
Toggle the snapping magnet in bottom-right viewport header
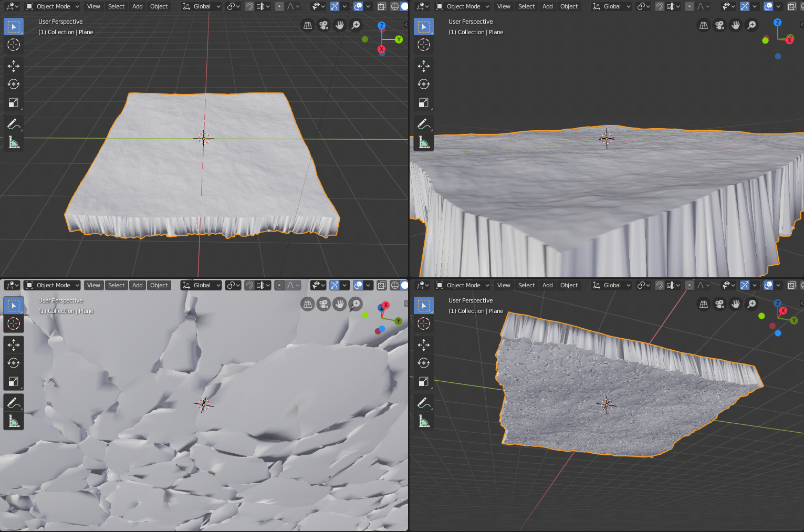click(x=660, y=285)
